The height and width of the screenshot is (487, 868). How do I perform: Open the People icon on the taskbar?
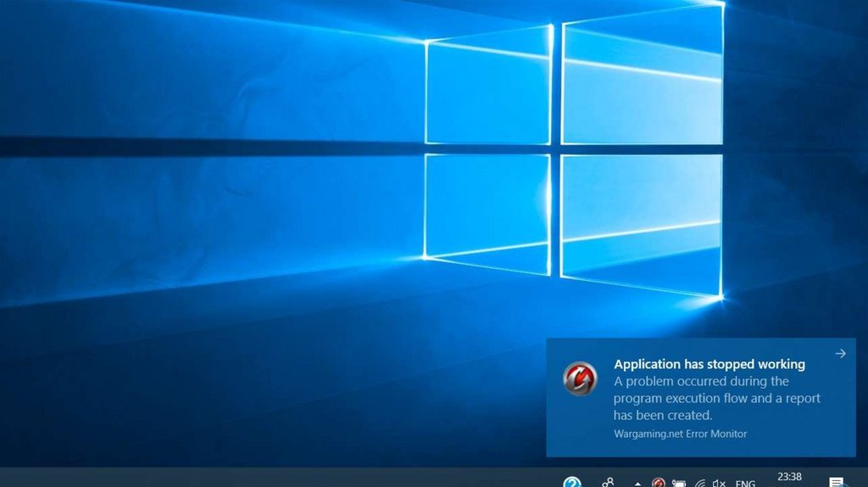coord(608,483)
